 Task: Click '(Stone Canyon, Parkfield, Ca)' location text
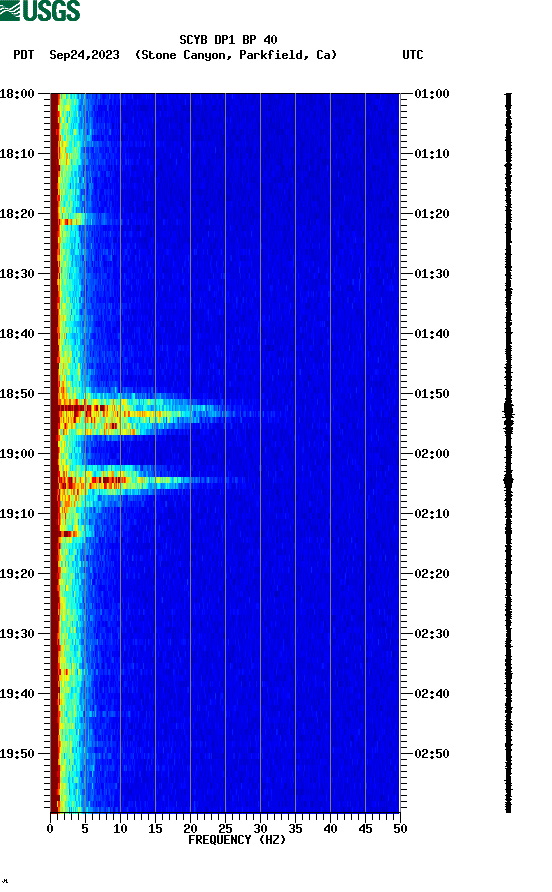[x=236, y=55]
